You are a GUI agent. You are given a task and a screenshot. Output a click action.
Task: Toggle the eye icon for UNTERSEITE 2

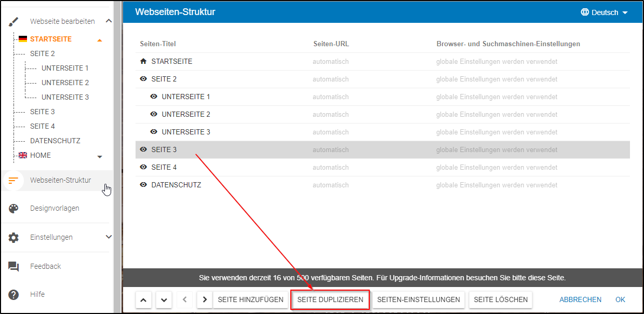click(x=154, y=114)
